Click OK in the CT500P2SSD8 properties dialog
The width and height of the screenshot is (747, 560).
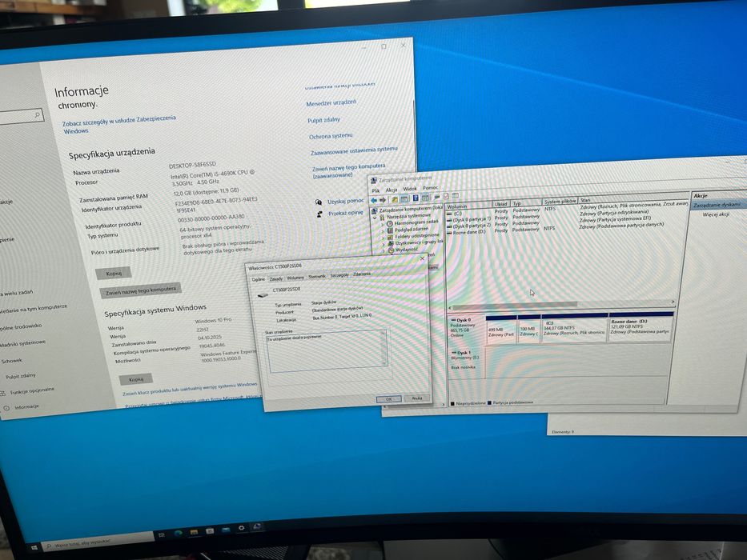coord(389,399)
